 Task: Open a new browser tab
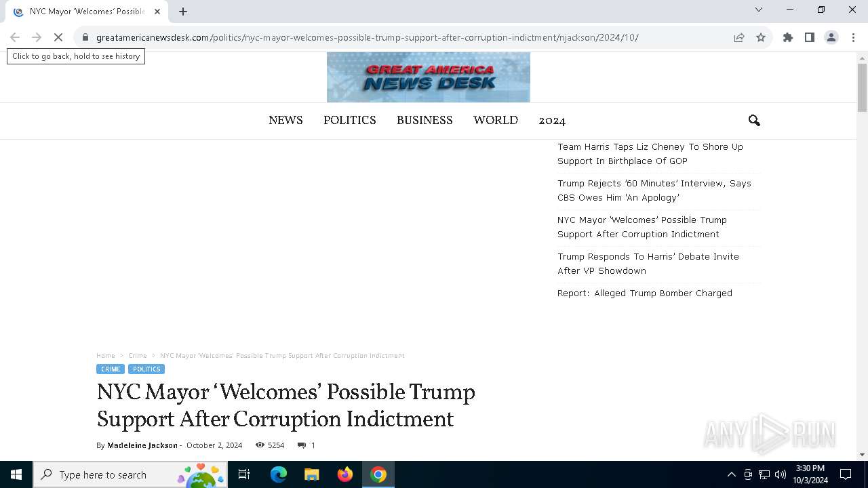tap(183, 11)
